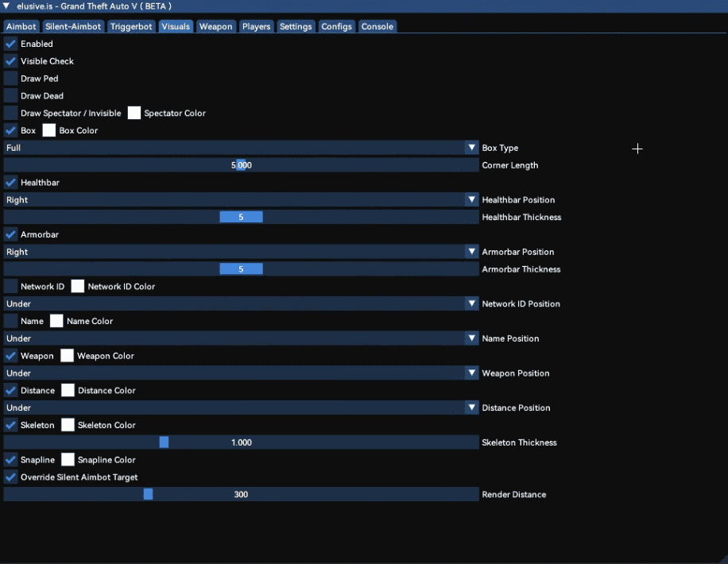Open the Network ID Position dropdown
The image size is (728, 564).
coord(241,303)
